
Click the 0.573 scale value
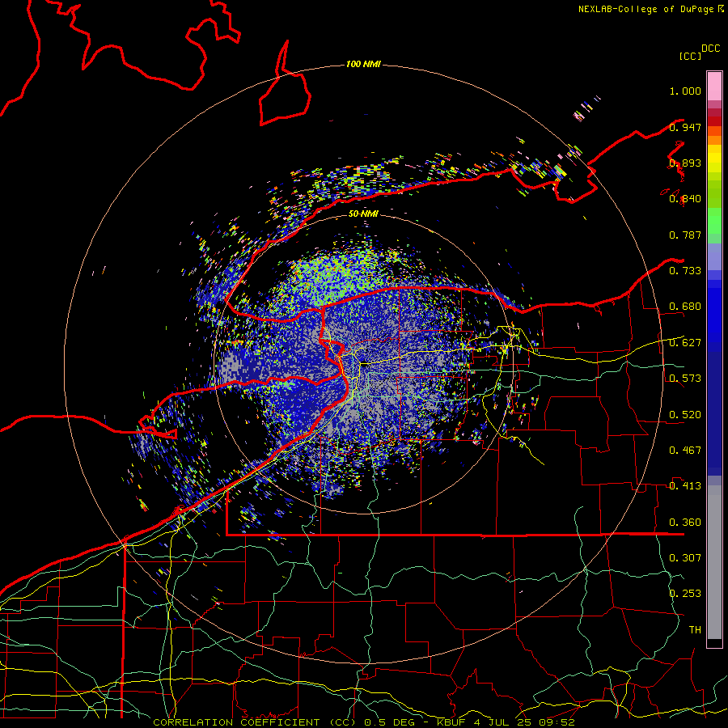coord(685,379)
